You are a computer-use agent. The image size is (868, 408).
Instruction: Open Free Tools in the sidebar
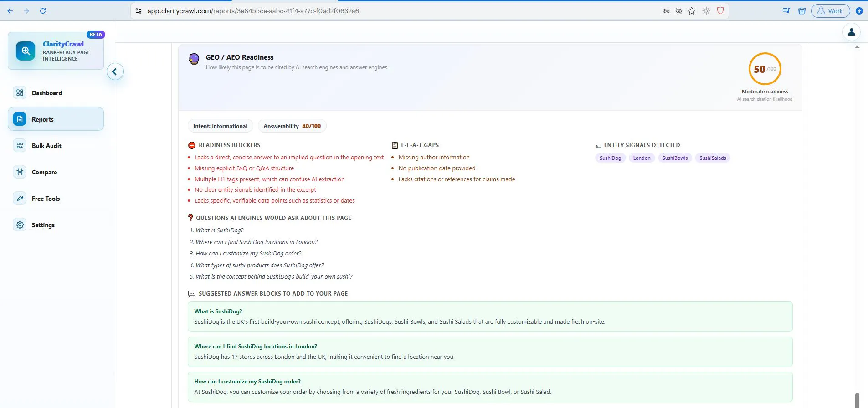(56, 199)
